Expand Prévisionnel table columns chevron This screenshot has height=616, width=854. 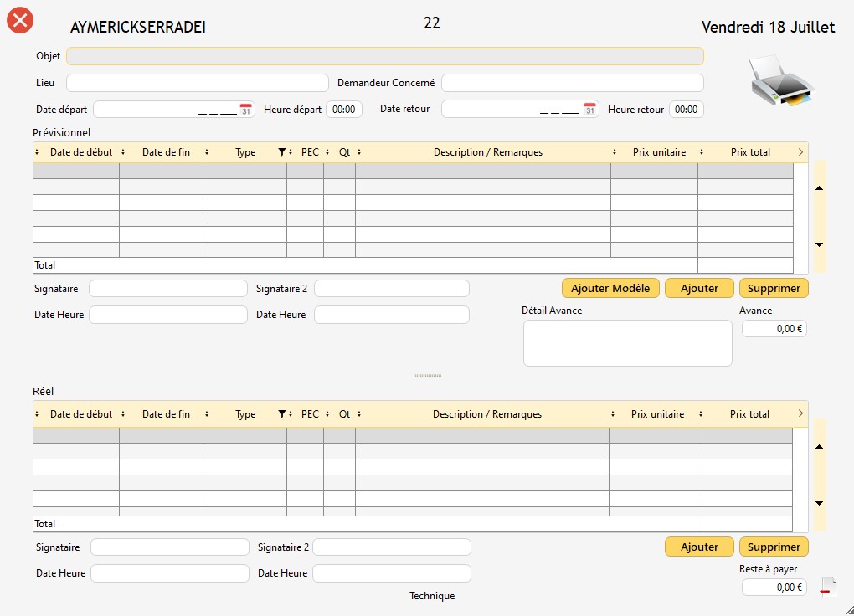coord(800,152)
